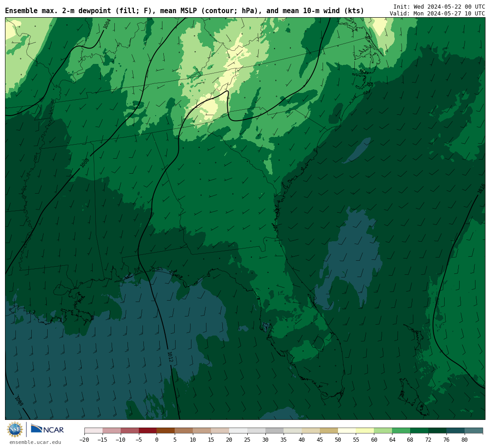This screenshot has height=448, width=490.
Task: Click the 25 colorbar tick label
Action: [x=248, y=439]
